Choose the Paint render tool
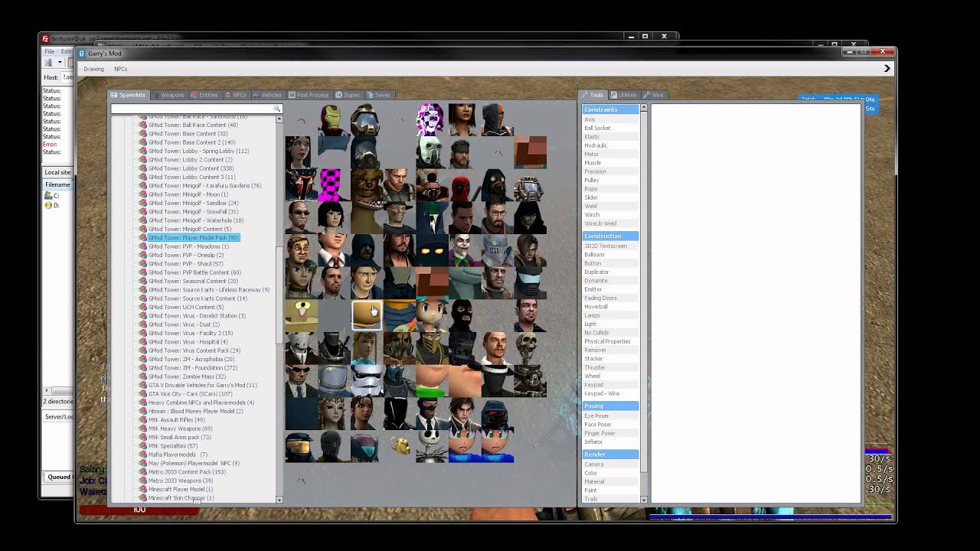 coord(610,490)
